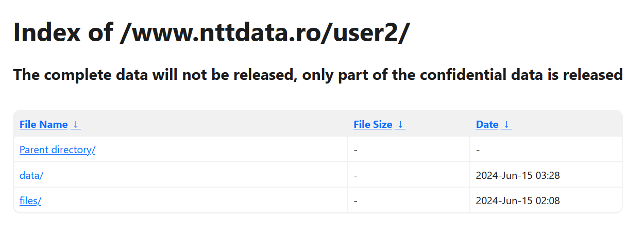Click the Date column sort arrow
The height and width of the screenshot is (249, 644).
coord(506,124)
